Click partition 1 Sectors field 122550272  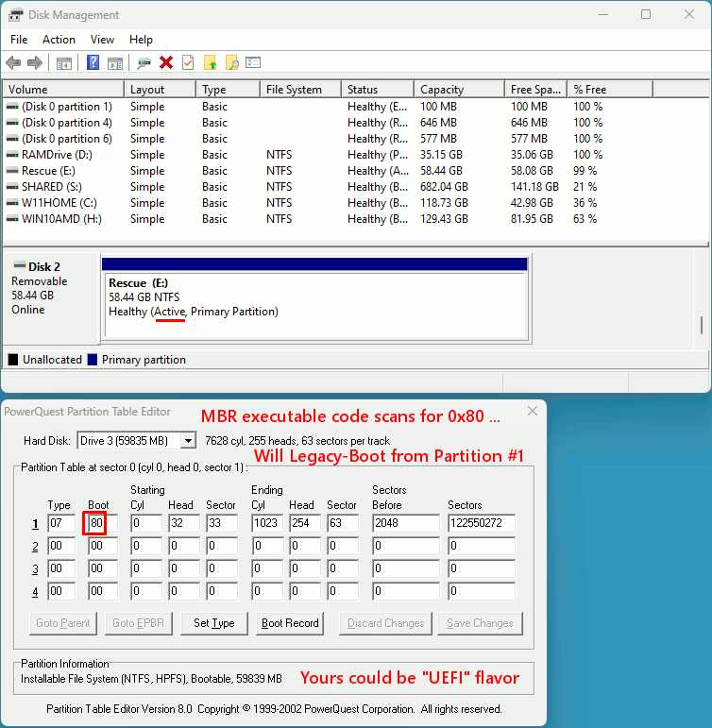482,523
